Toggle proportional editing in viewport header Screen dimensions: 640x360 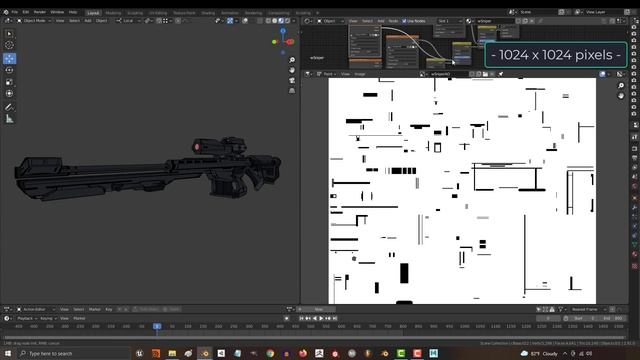pyautogui.click(x=178, y=20)
